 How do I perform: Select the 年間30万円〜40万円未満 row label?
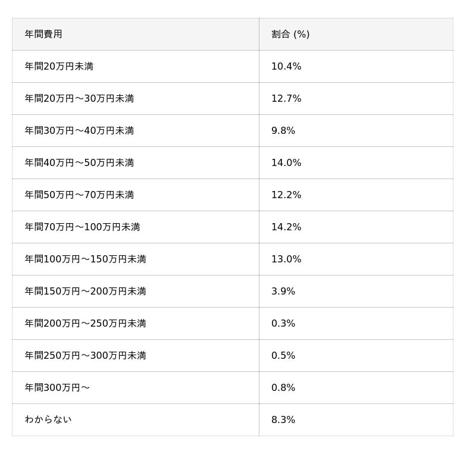(79, 131)
